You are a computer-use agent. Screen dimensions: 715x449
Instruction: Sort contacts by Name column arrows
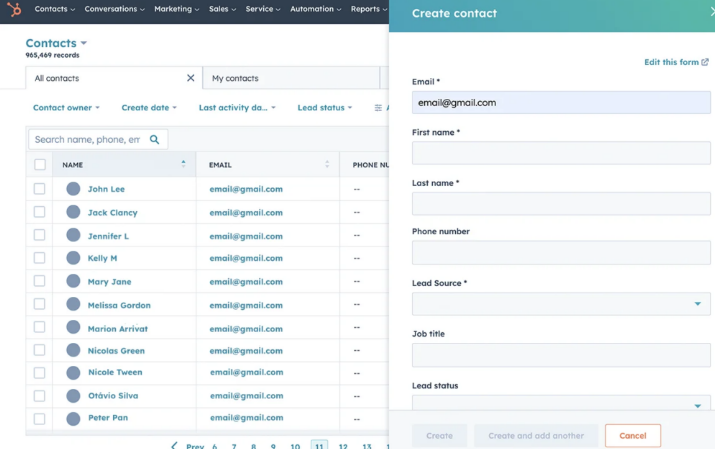point(183,164)
